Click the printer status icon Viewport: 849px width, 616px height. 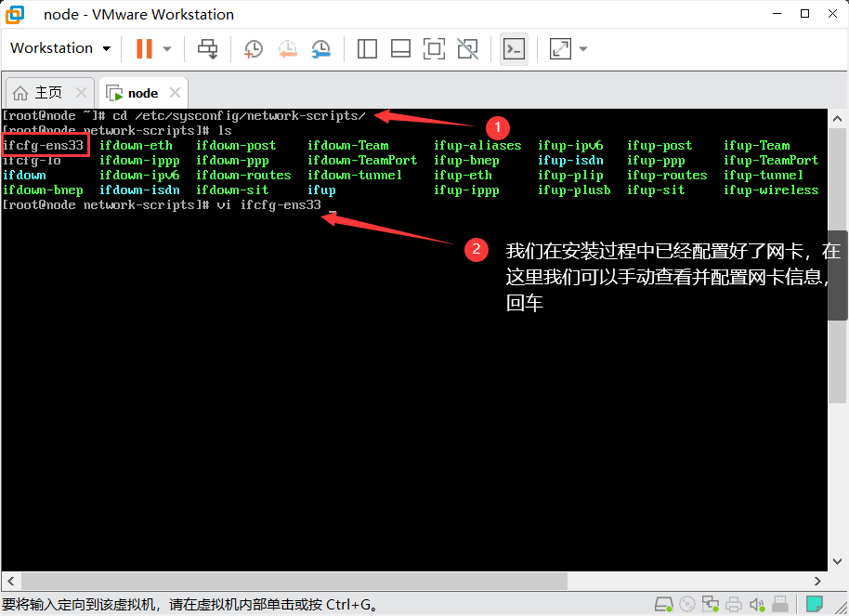click(734, 604)
